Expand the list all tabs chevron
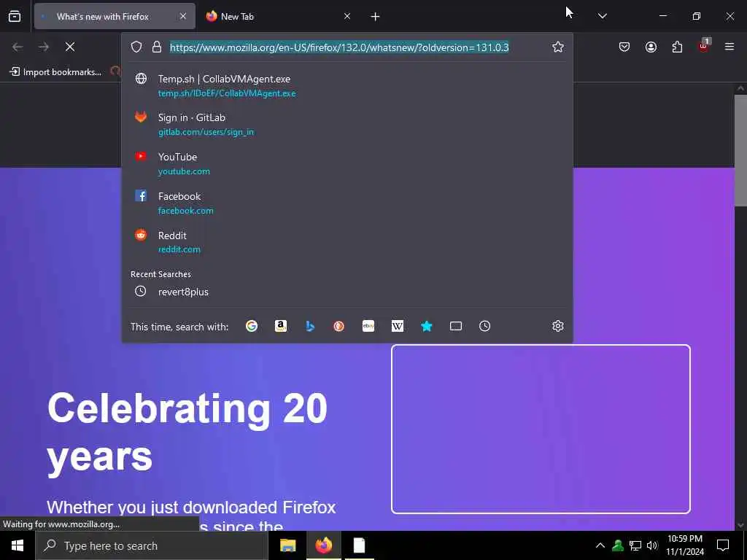This screenshot has width=747, height=560. [x=602, y=16]
